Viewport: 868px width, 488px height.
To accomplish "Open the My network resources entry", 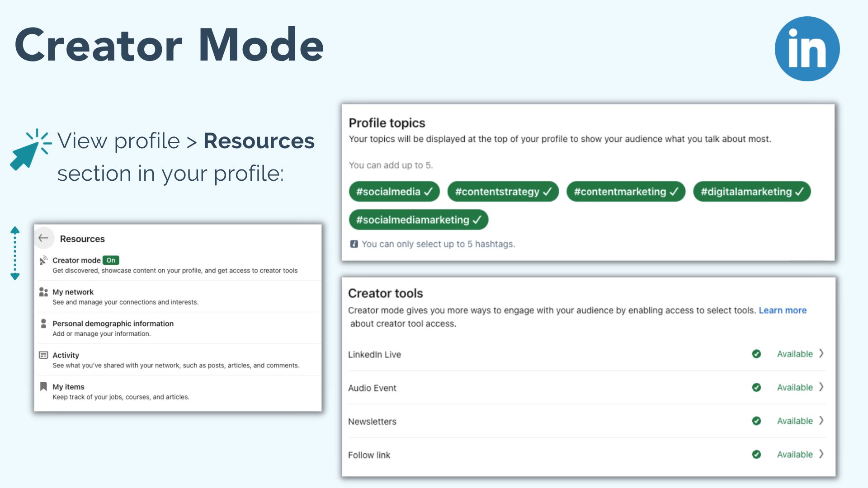I will pyautogui.click(x=73, y=292).
